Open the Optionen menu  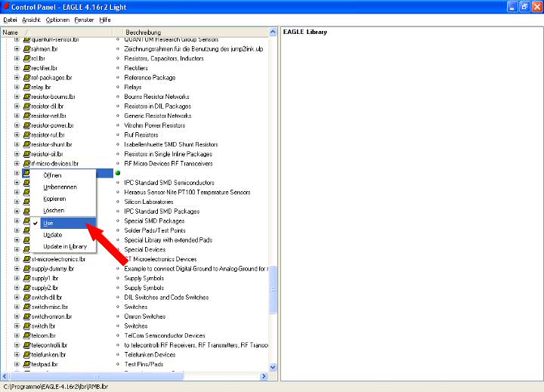(57, 19)
